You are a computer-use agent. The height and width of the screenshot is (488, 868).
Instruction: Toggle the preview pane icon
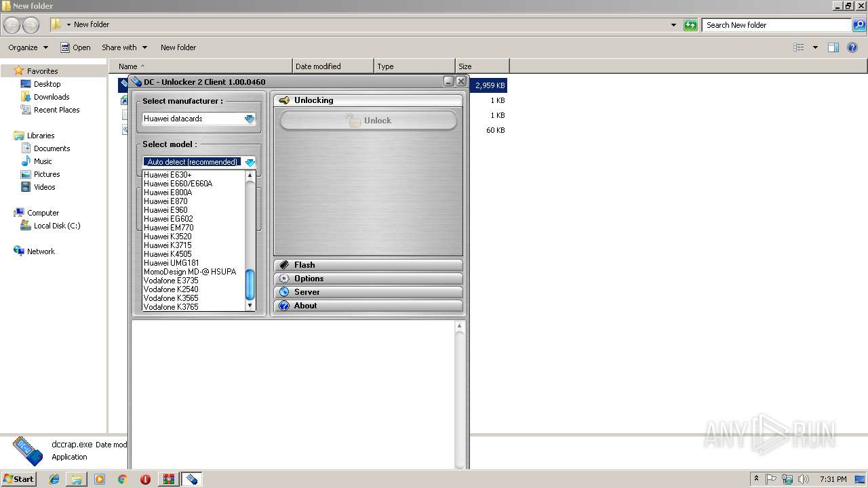pos(833,47)
